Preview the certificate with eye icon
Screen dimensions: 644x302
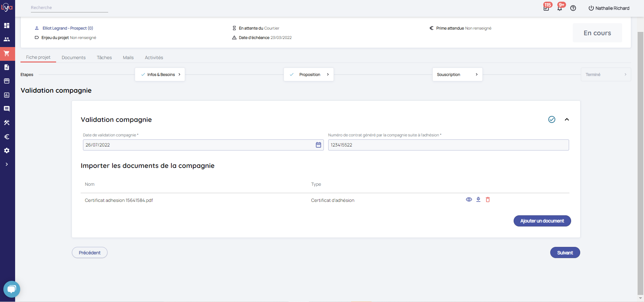pos(469,200)
